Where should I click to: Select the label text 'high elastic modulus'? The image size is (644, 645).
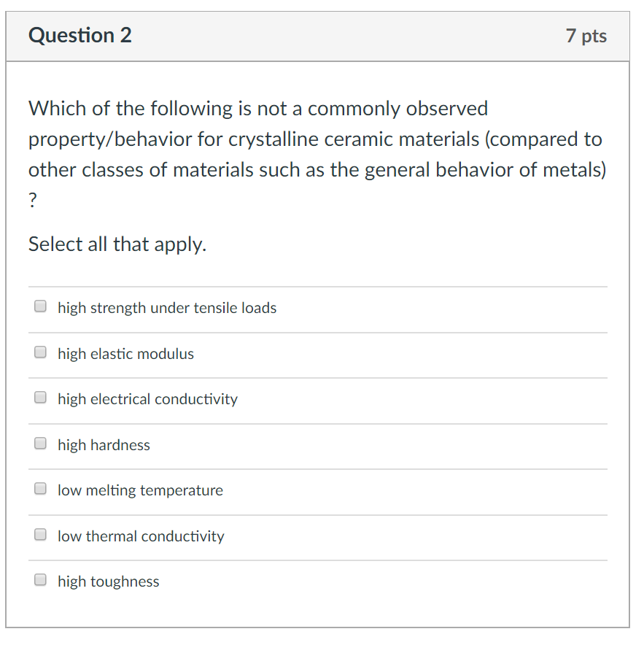click(125, 354)
